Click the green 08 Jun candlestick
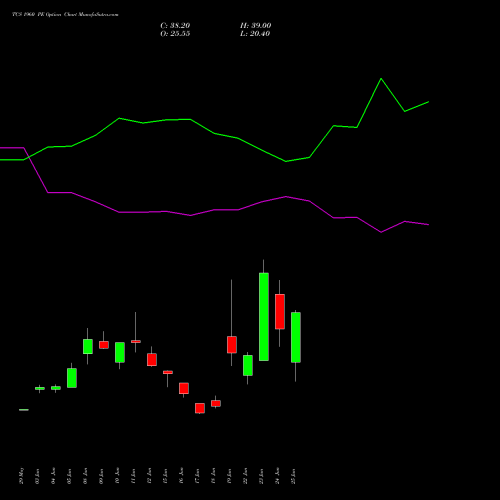This screenshot has height=500, width=500. coord(88,347)
